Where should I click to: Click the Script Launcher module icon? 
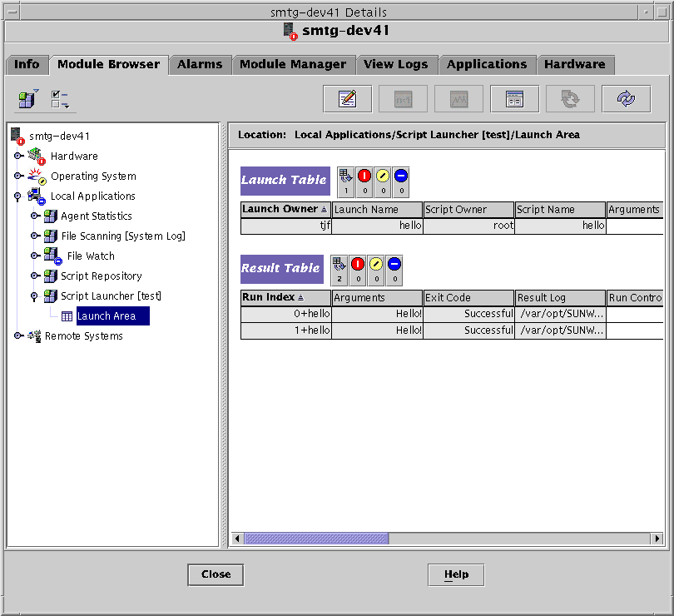coord(50,296)
